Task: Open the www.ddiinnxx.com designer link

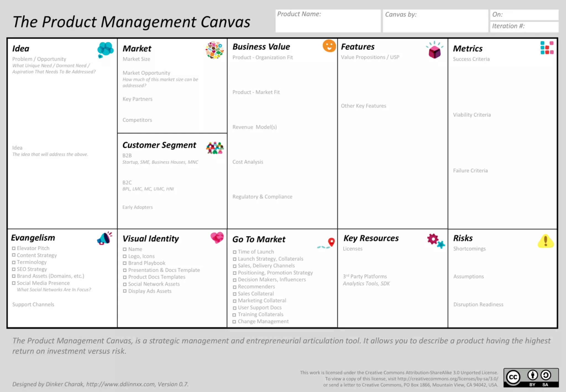Action: (120, 384)
